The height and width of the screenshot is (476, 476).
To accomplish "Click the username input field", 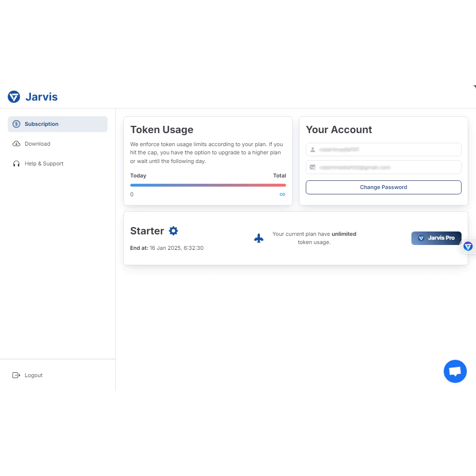I will pyautogui.click(x=383, y=150).
